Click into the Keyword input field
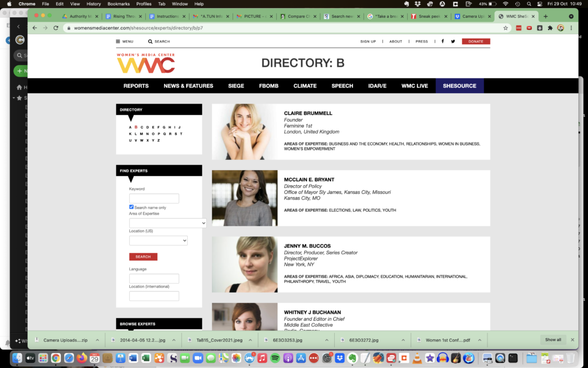 coord(154,198)
